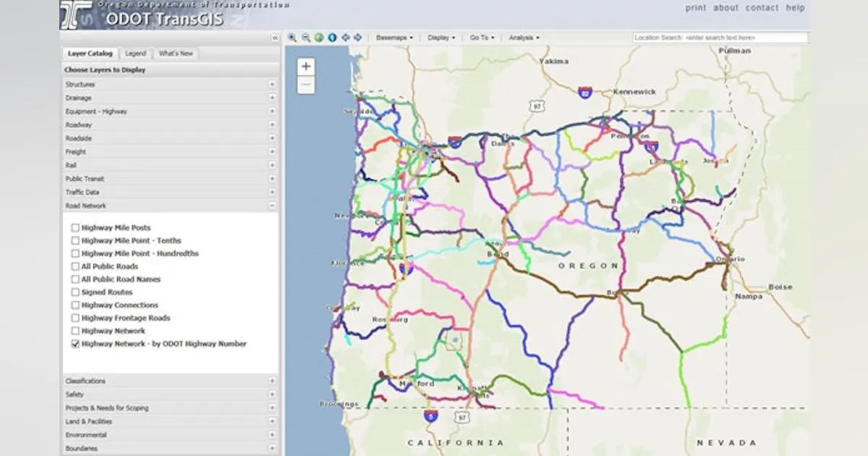Open the Display dropdown menu
The width and height of the screenshot is (868, 456).
tap(441, 38)
